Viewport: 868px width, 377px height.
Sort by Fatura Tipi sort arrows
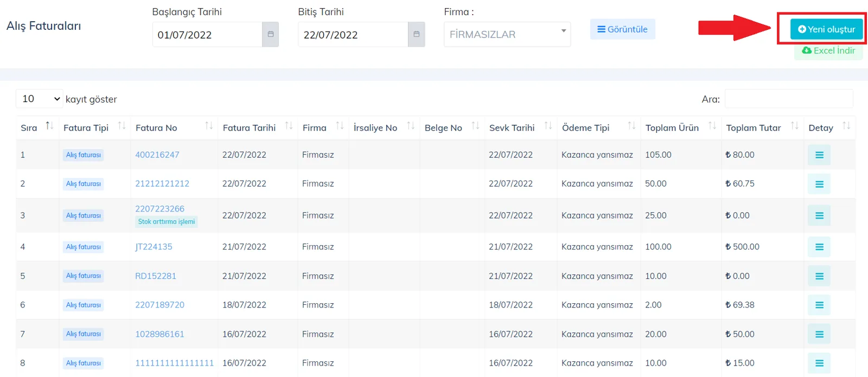122,126
